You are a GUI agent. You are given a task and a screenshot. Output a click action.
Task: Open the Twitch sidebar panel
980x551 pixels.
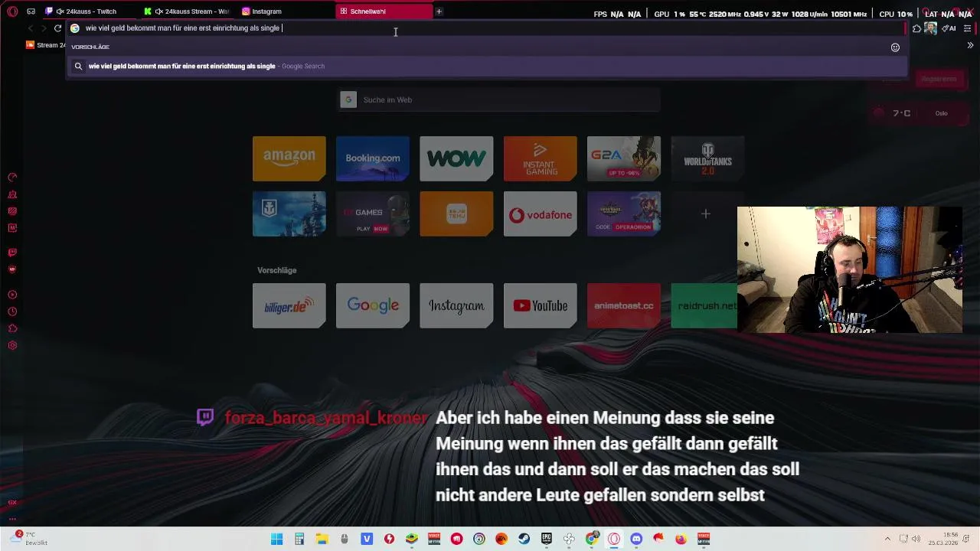(12, 253)
